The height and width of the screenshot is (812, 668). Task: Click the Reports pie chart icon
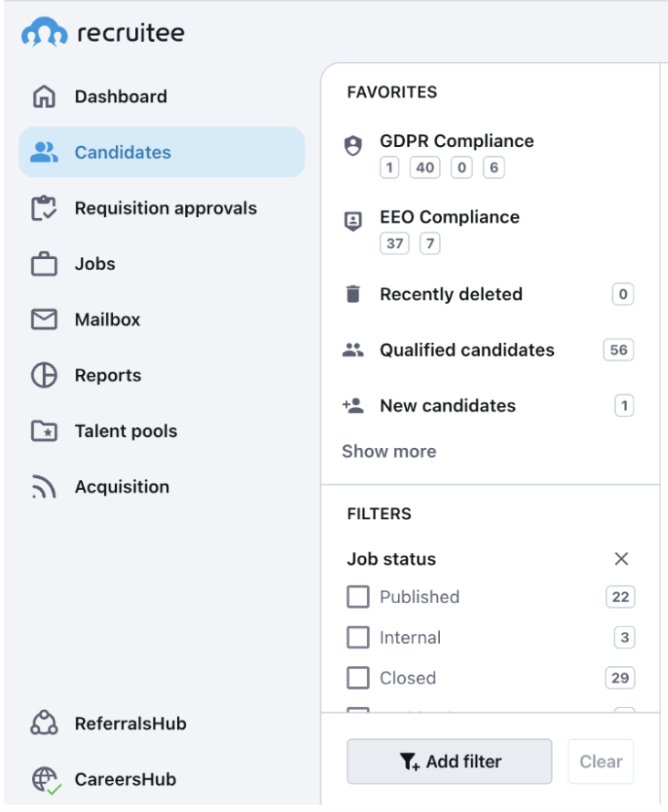pyautogui.click(x=44, y=376)
